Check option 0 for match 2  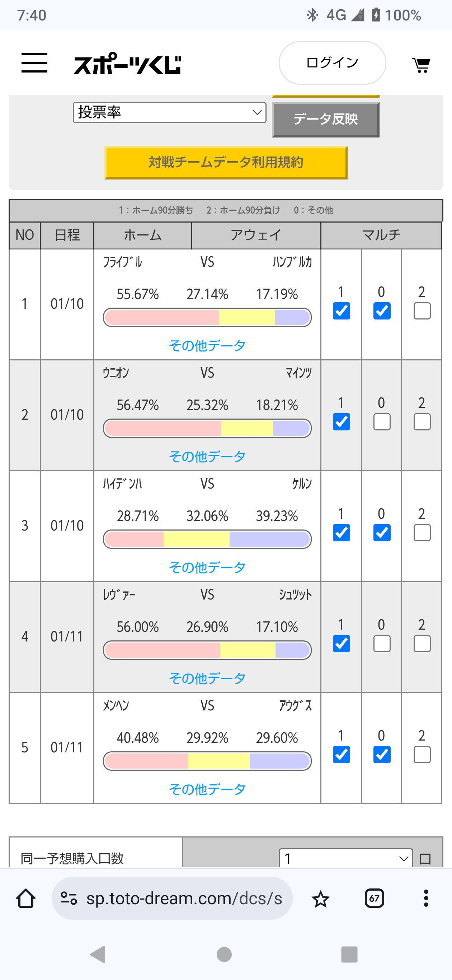coord(382,422)
